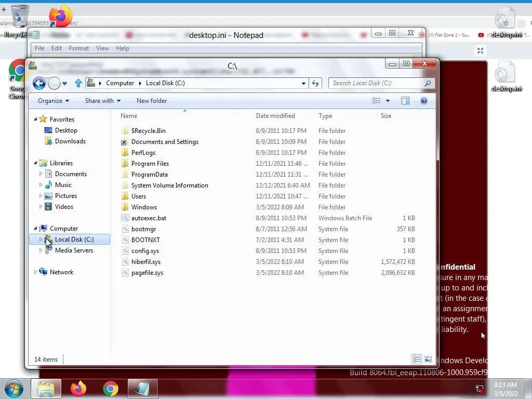This screenshot has width=532, height=399.
Task: Select hiberfil.sys file icon
Action: 125,262
